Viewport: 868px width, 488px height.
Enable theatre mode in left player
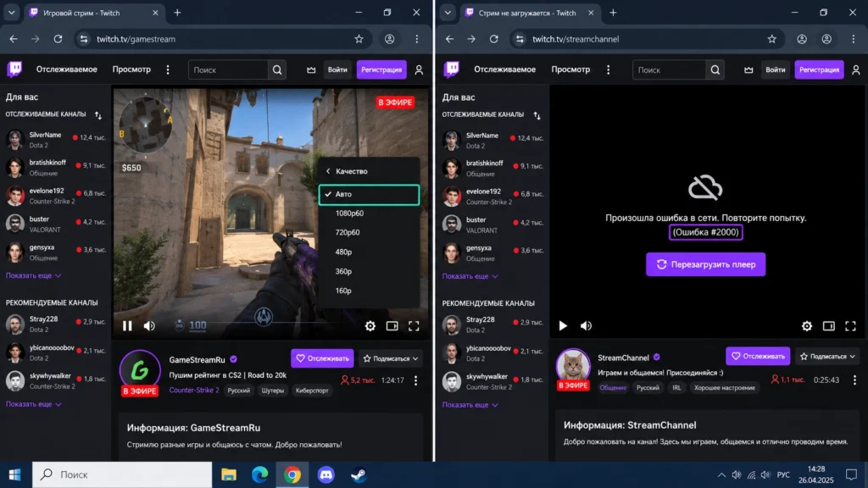coord(392,326)
